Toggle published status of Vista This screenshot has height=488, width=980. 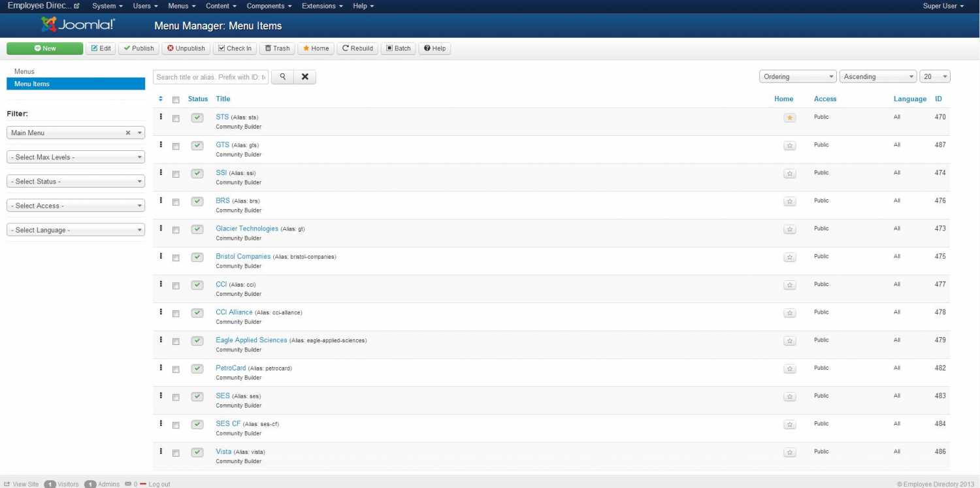pos(197,452)
